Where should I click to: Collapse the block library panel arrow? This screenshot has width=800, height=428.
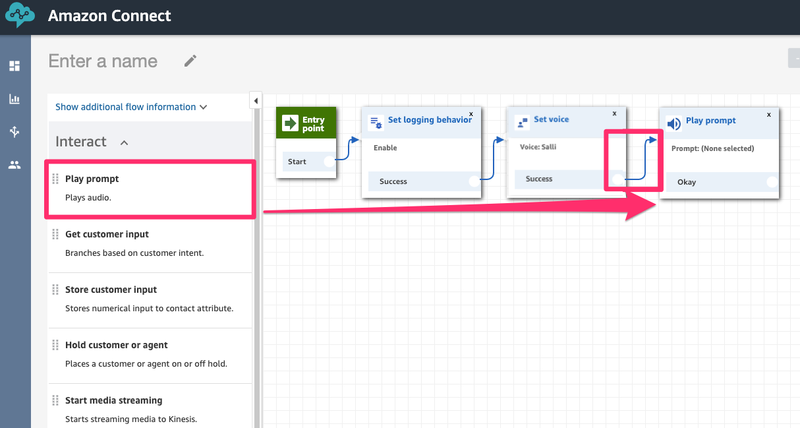(x=256, y=101)
